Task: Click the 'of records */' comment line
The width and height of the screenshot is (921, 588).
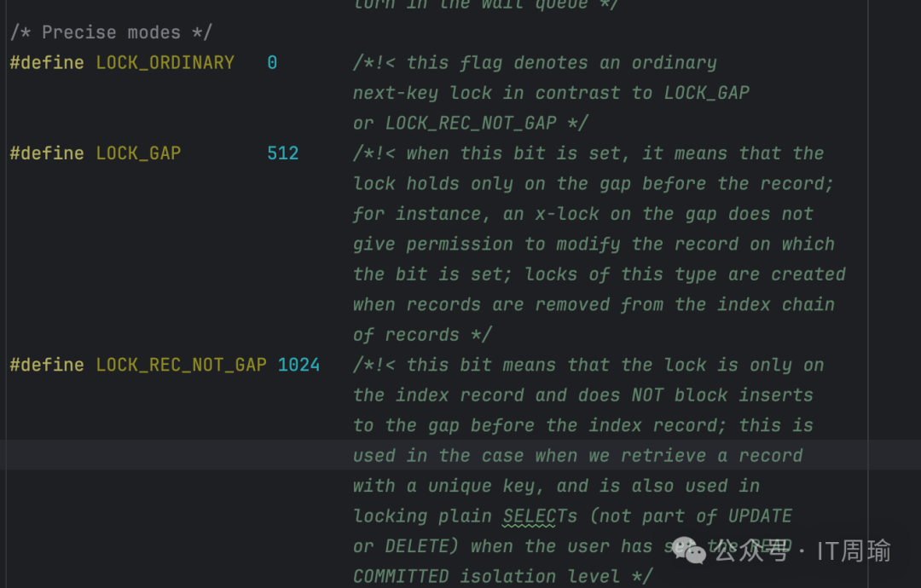Action: pyautogui.click(x=423, y=335)
